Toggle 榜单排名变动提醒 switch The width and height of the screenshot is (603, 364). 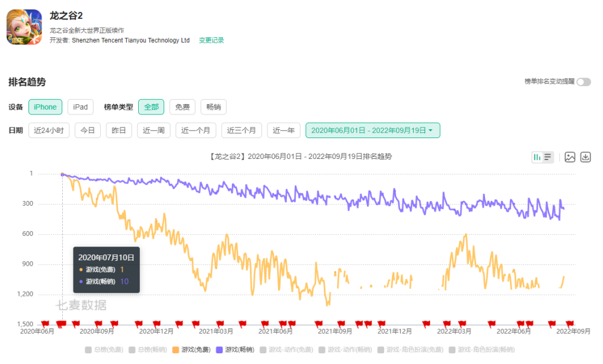point(583,82)
